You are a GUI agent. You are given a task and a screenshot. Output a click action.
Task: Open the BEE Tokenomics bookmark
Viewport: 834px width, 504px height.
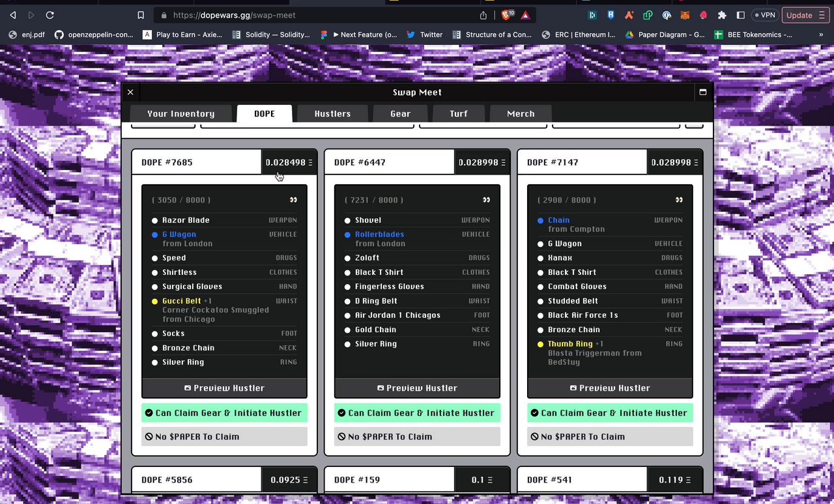point(754,35)
